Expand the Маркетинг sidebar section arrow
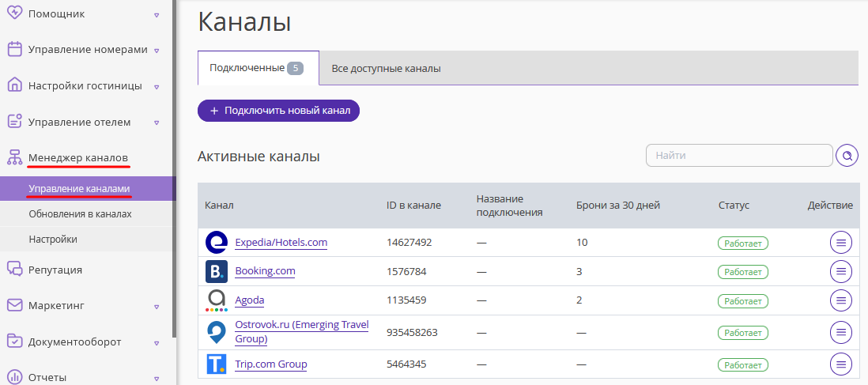Image resolution: width=868 pixels, height=385 pixels. (x=157, y=306)
